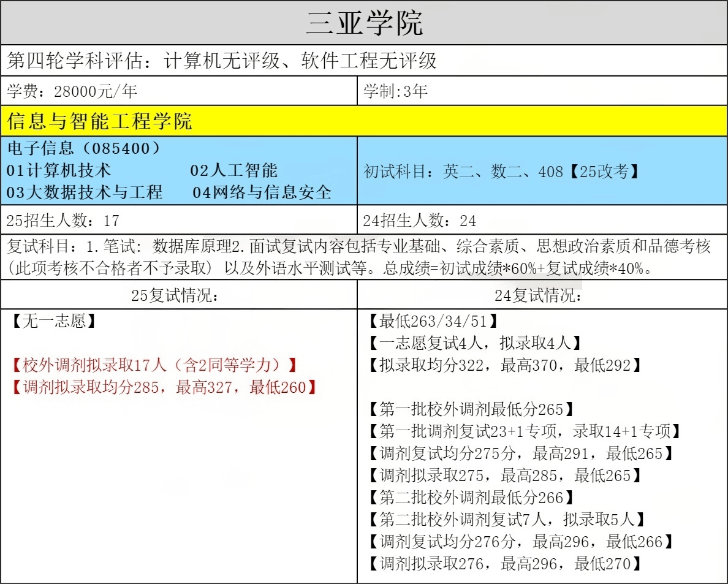This screenshot has width=728, height=584.
Task: Select the 04网络与信息安全 direction
Action: (262, 192)
